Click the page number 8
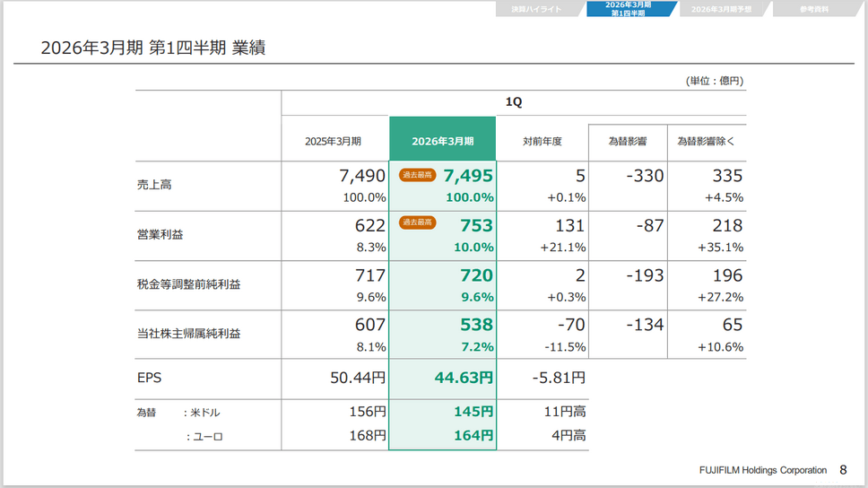Image resolution: width=868 pixels, height=488 pixels. point(843,470)
